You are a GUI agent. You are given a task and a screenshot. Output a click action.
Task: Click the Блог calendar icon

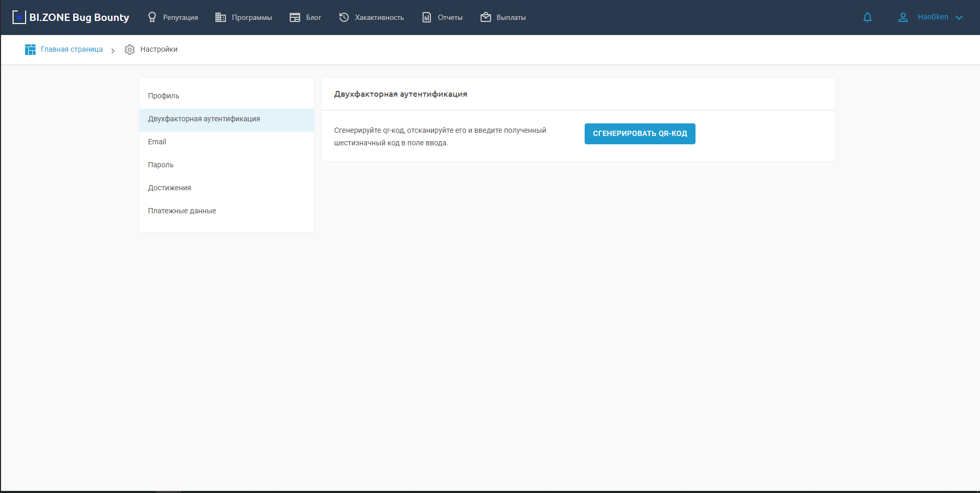(x=295, y=17)
